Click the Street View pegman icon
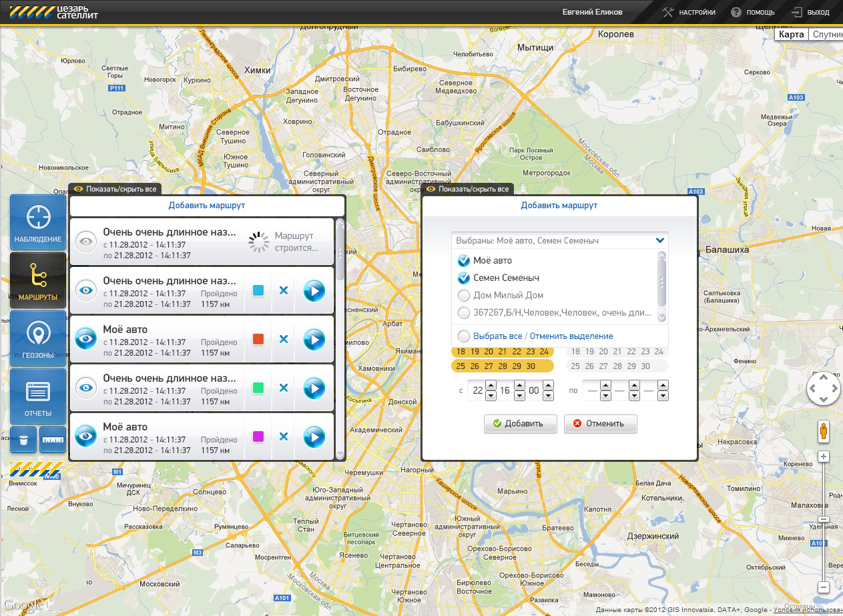This screenshot has width=843, height=616. (824, 431)
